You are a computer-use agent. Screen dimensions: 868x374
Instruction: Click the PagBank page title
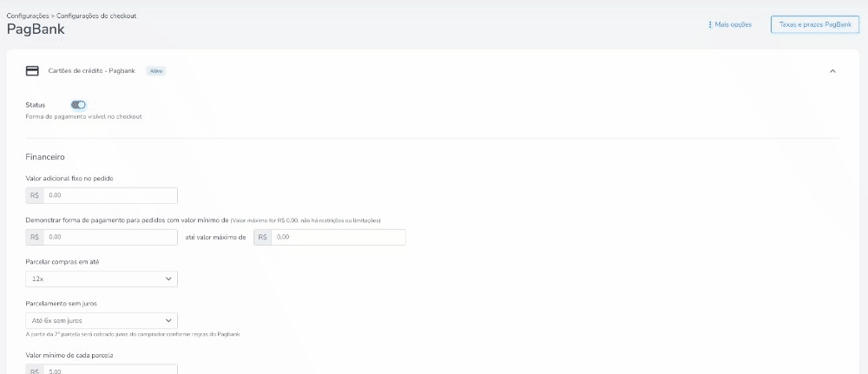[x=36, y=30]
